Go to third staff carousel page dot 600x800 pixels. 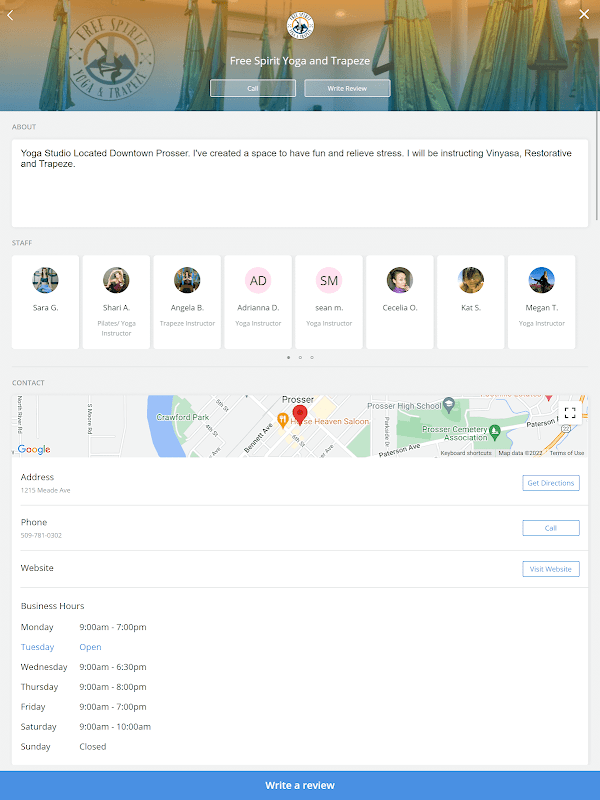[x=312, y=358]
